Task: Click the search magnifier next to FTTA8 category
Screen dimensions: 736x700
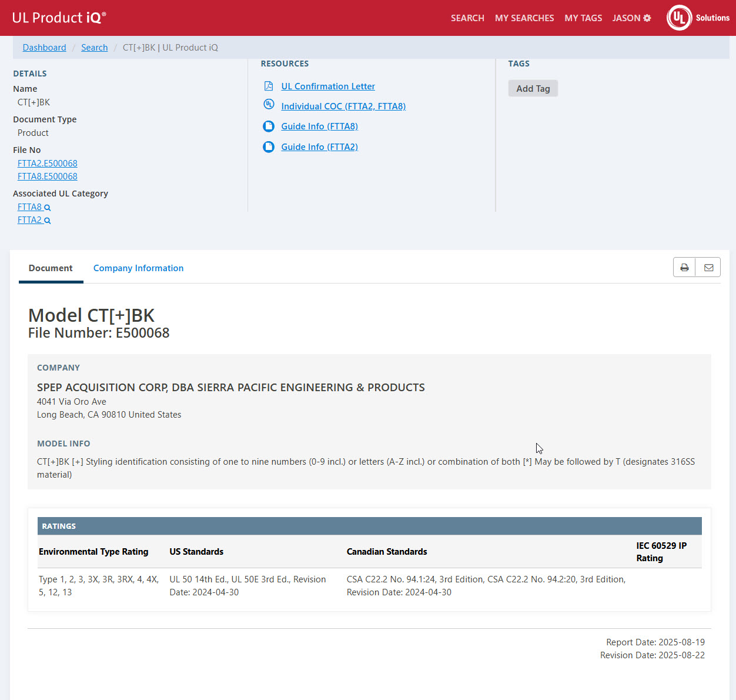Action: point(48,208)
